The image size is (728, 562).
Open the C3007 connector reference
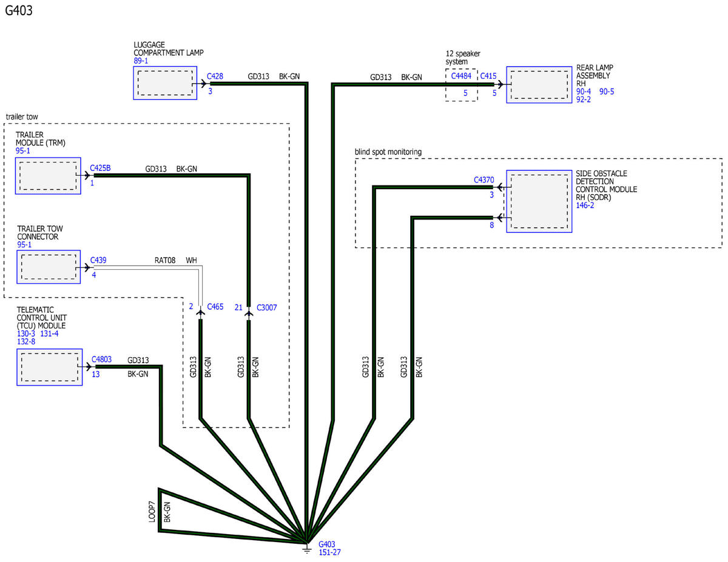point(266,307)
